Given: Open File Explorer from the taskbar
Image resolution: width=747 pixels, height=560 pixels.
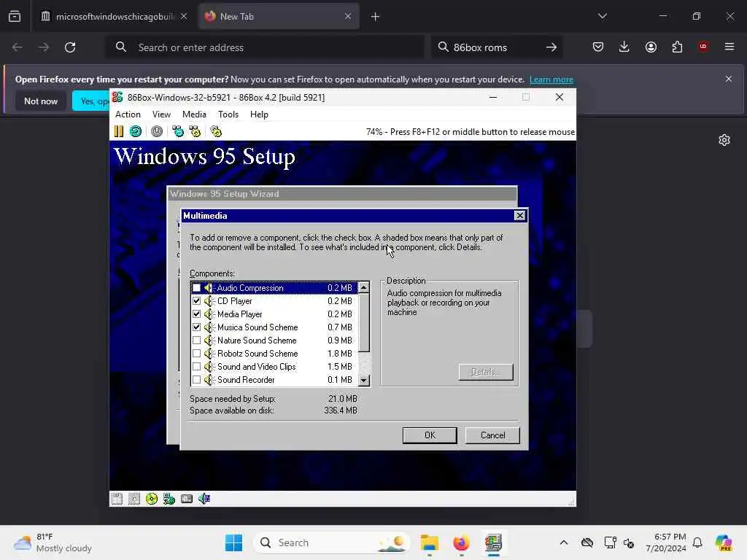Looking at the screenshot, I should (429, 542).
